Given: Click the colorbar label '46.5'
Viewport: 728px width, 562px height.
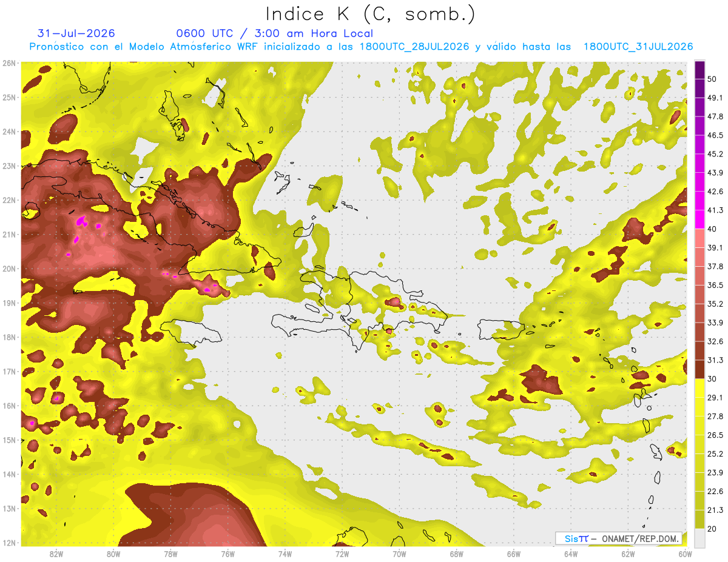Looking at the screenshot, I should pos(715,135).
